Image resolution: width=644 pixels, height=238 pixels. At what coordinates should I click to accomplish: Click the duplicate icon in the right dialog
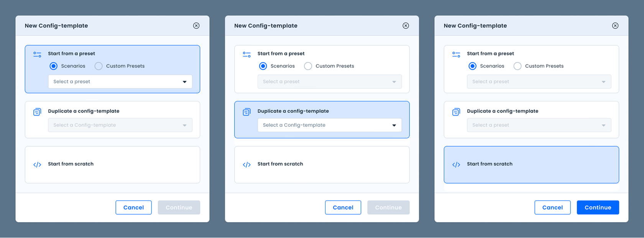pos(456,112)
